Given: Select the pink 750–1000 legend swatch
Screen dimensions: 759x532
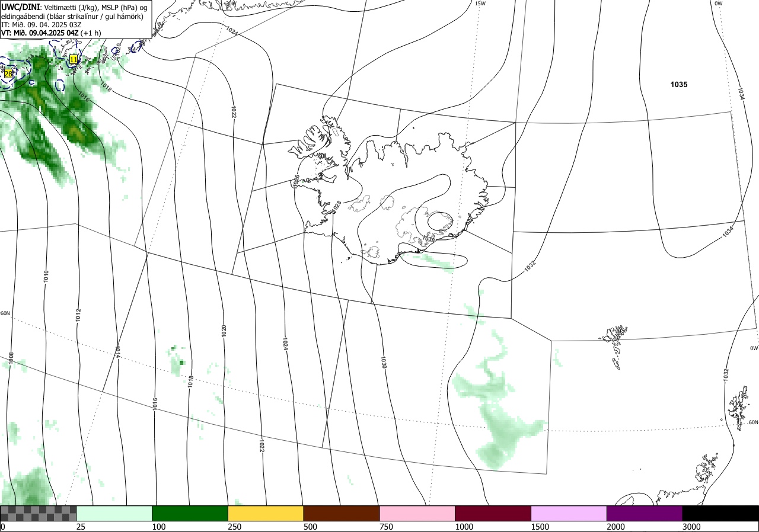Looking at the screenshot, I should point(417,513).
